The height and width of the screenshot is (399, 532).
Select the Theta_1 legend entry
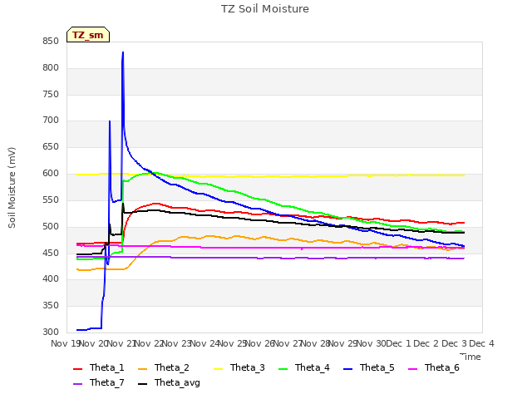(99, 367)
